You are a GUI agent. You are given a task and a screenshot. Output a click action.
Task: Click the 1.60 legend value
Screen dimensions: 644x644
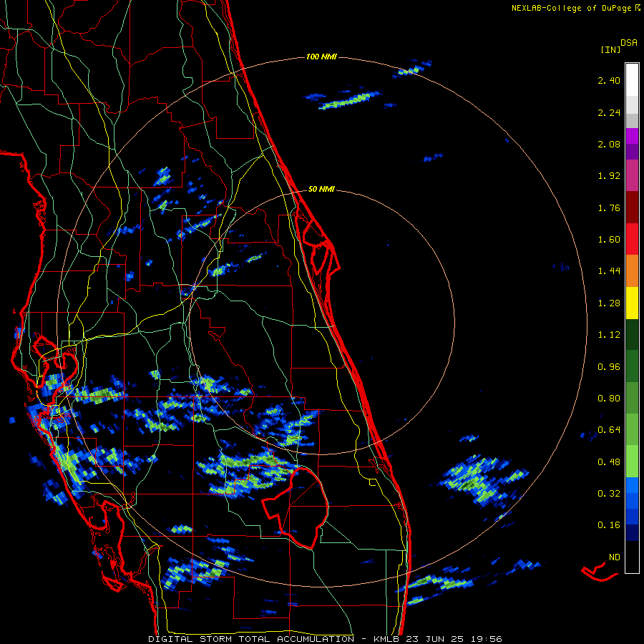[x=609, y=240]
